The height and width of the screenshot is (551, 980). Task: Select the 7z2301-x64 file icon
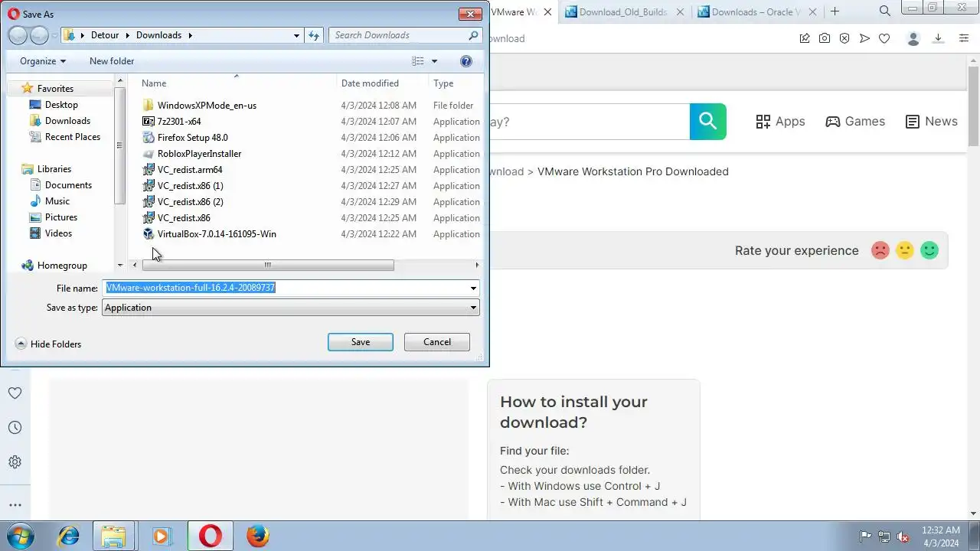149,122
